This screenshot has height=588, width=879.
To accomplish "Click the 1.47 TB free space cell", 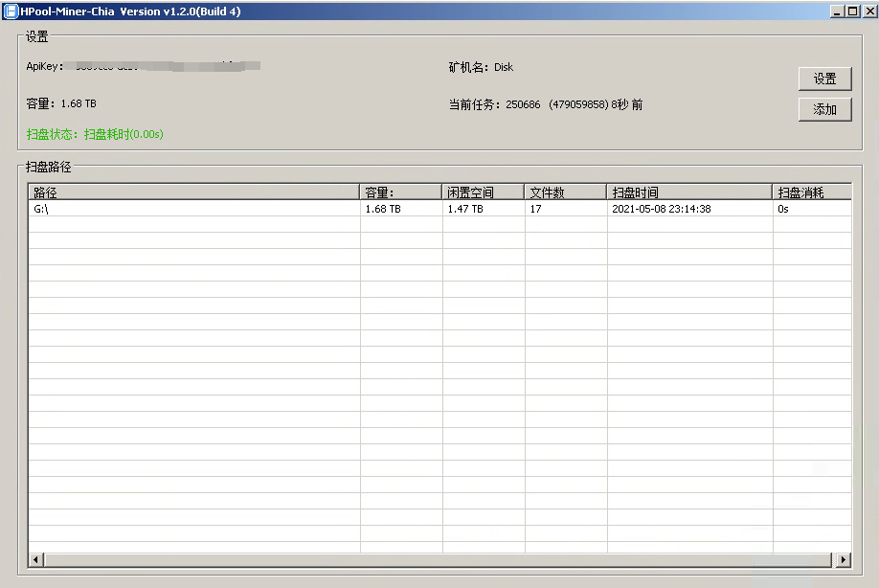I will coord(465,209).
